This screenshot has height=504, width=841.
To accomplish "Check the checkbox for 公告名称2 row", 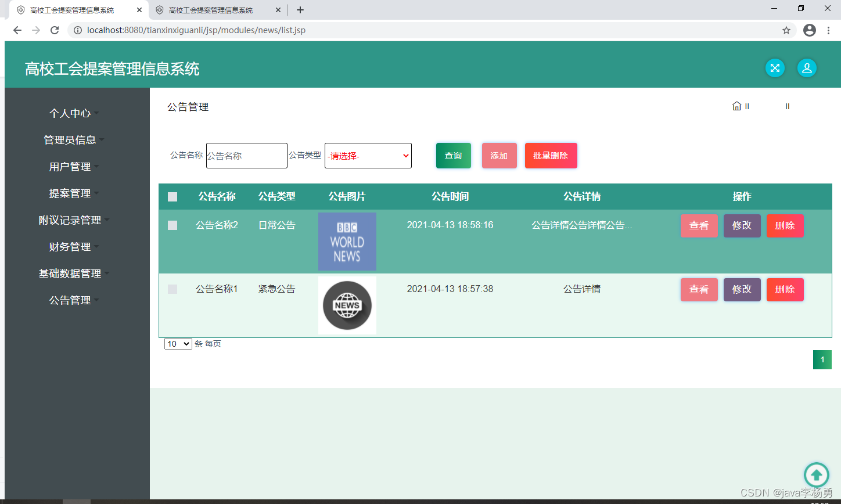I will tap(172, 225).
